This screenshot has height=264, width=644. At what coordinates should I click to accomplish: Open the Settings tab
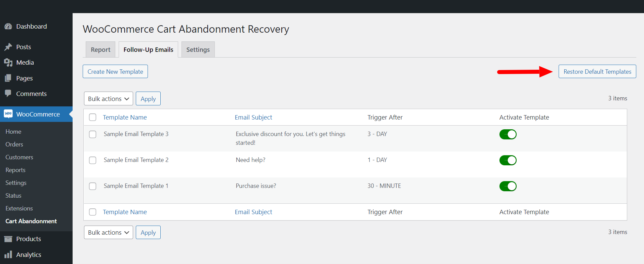[x=198, y=50]
